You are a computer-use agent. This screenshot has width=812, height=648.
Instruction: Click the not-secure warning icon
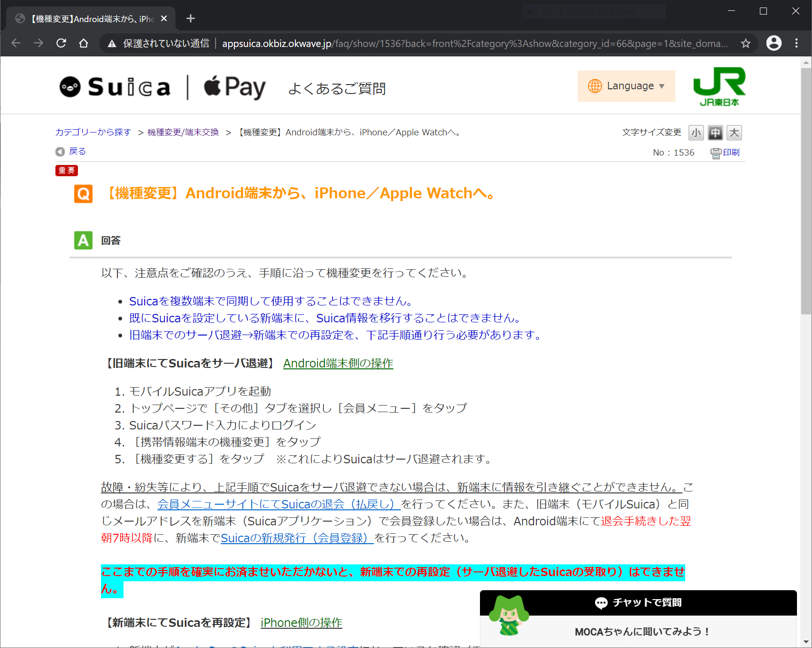(112, 44)
